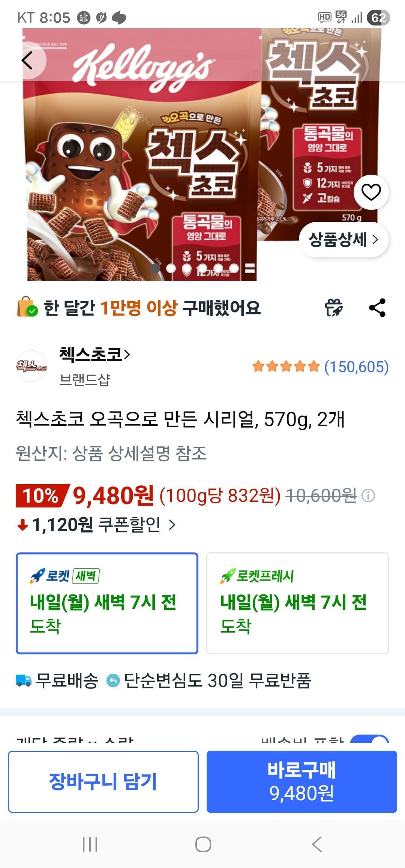Buy now with 바로구매 9,480원 button
Screen dimensions: 405x868
click(x=301, y=781)
